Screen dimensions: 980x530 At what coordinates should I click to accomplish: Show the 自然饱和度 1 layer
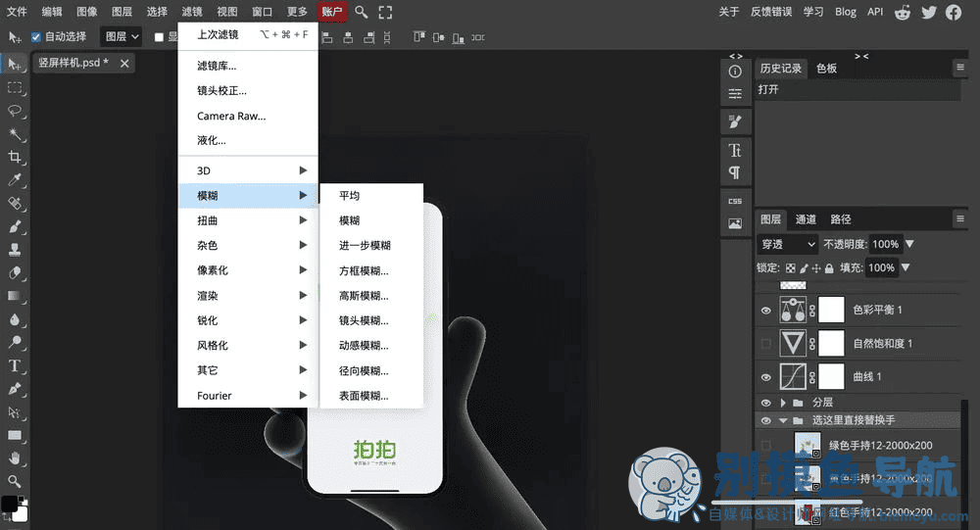pos(765,343)
